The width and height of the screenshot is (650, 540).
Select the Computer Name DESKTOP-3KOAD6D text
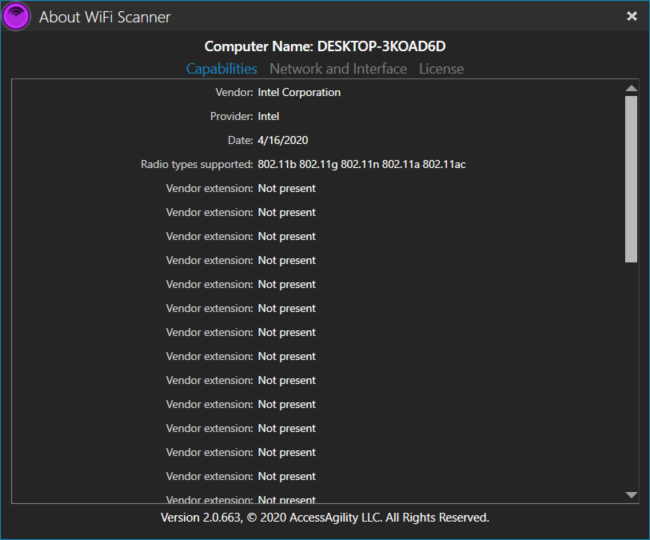click(325, 46)
